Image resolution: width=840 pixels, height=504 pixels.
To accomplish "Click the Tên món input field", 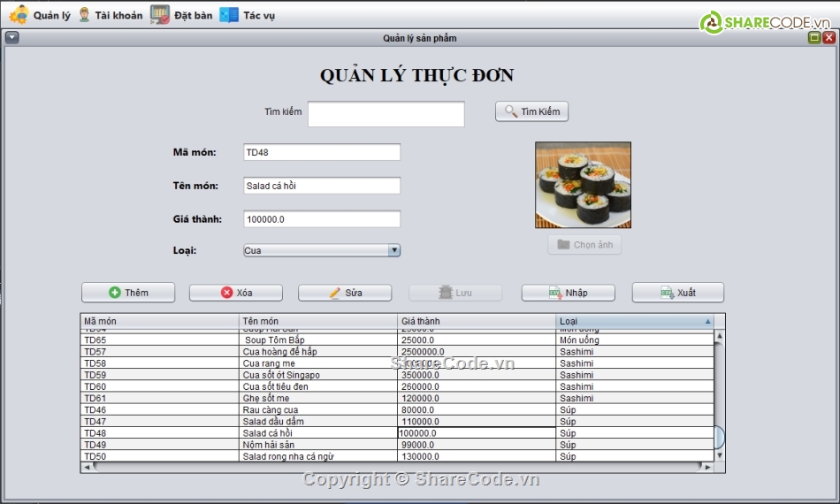I will (322, 186).
